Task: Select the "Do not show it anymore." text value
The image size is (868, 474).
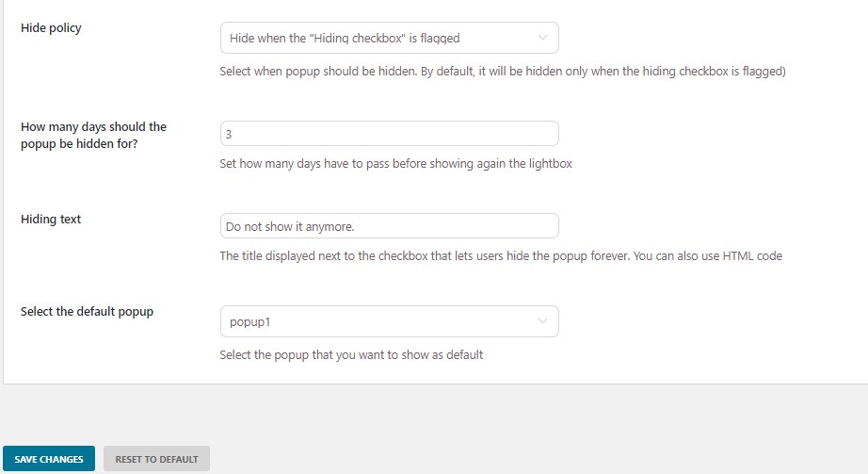Action: pos(290,227)
